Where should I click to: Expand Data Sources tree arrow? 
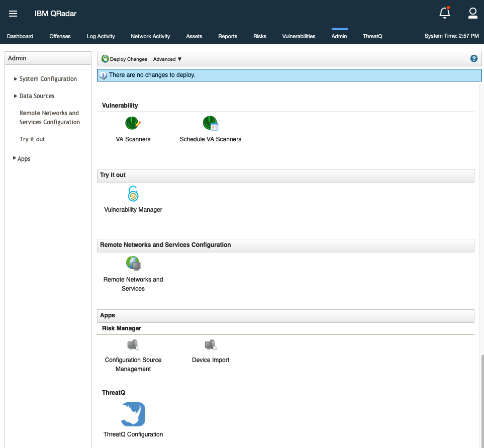(x=16, y=96)
